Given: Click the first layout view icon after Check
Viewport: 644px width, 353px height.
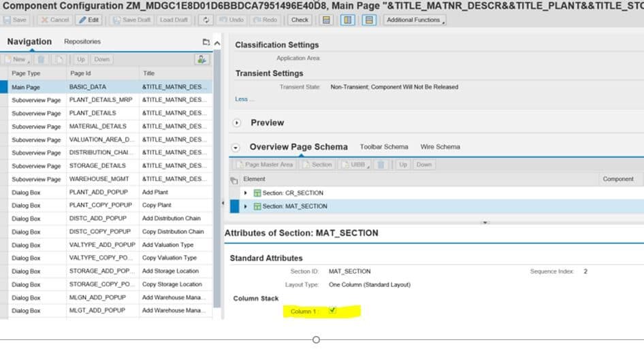Looking at the screenshot, I should (x=327, y=20).
